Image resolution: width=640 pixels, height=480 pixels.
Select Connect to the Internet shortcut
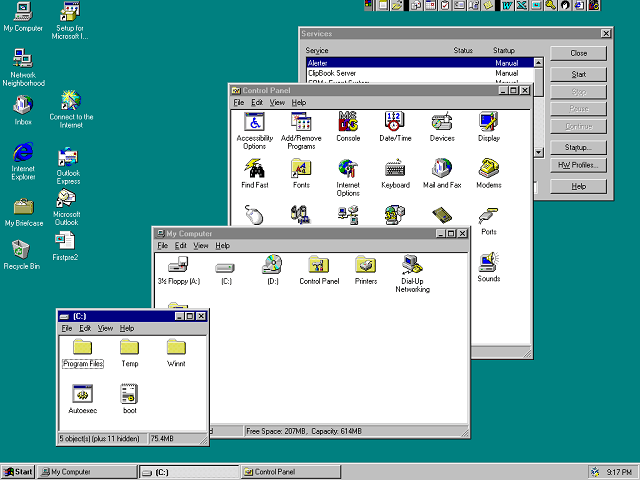coord(71,109)
